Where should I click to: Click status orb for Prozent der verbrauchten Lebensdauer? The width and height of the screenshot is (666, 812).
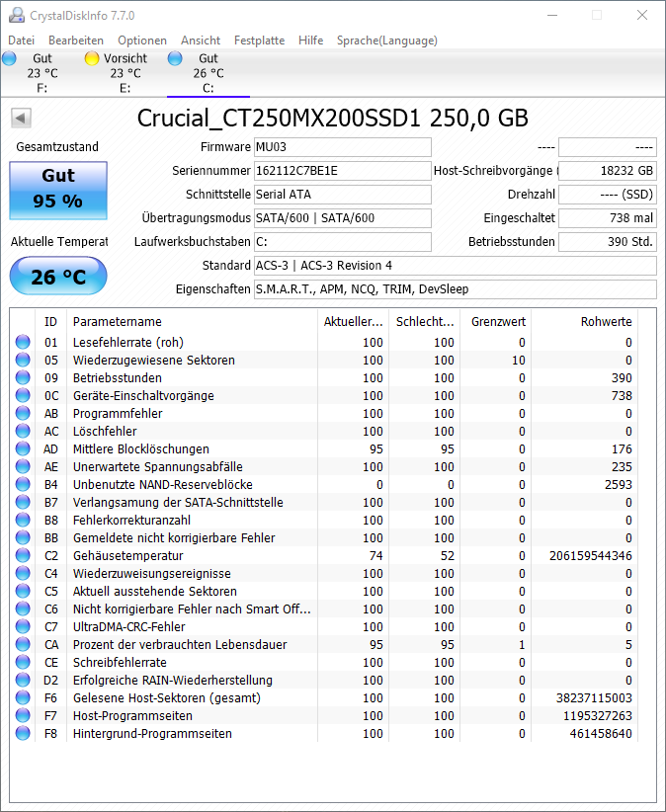pyautogui.click(x=23, y=645)
